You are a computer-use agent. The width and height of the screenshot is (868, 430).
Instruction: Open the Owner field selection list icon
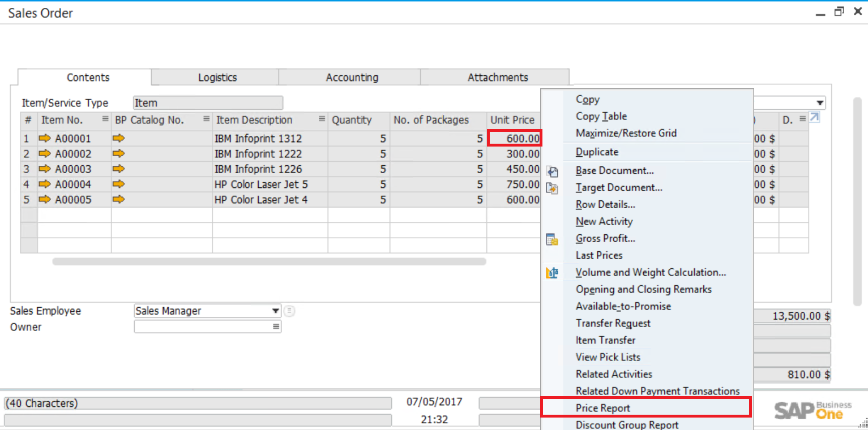click(x=276, y=327)
